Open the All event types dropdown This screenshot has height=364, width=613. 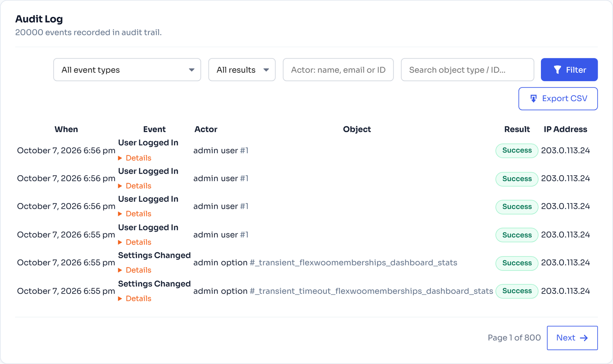point(127,70)
